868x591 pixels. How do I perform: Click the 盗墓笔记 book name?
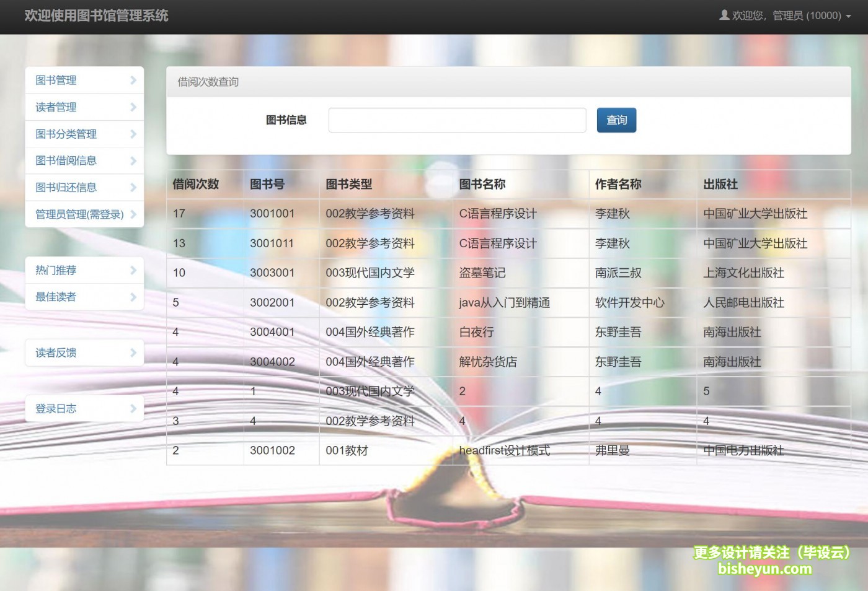click(x=482, y=273)
